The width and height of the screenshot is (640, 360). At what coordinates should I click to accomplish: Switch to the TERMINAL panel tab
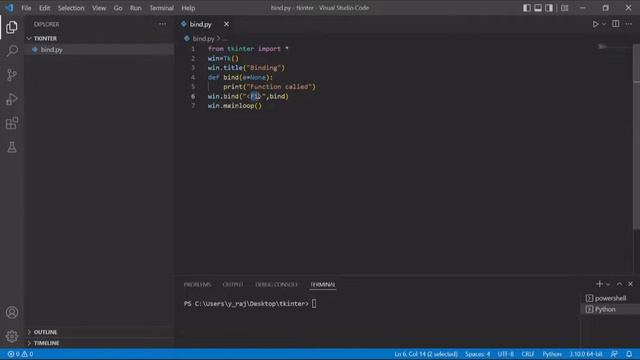coord(322,284)
